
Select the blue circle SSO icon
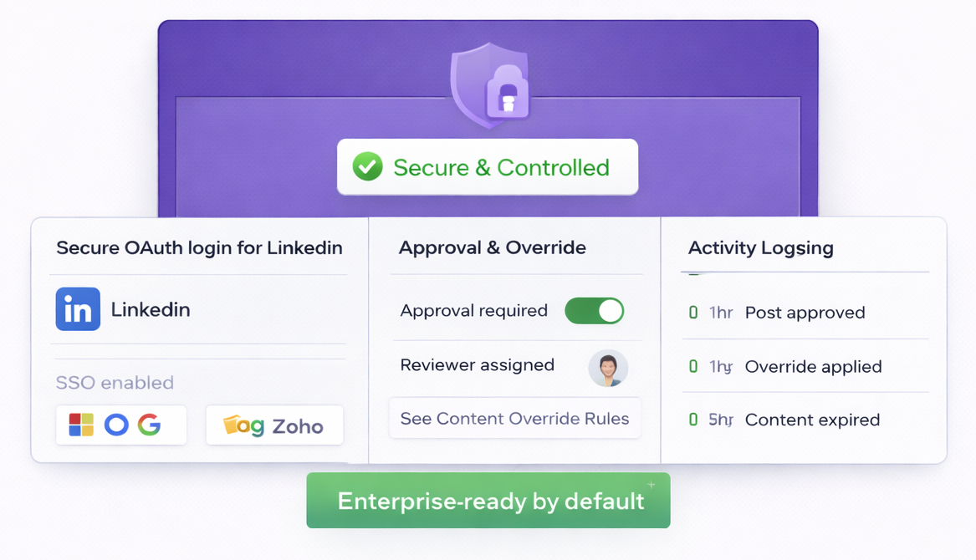tap(116, 425)
